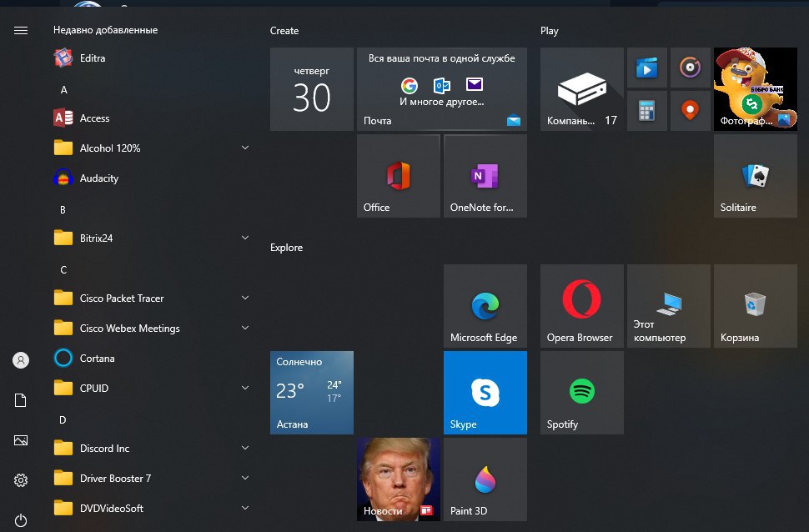
Task: Open the OneNote tile
Action: pos(485,176)
